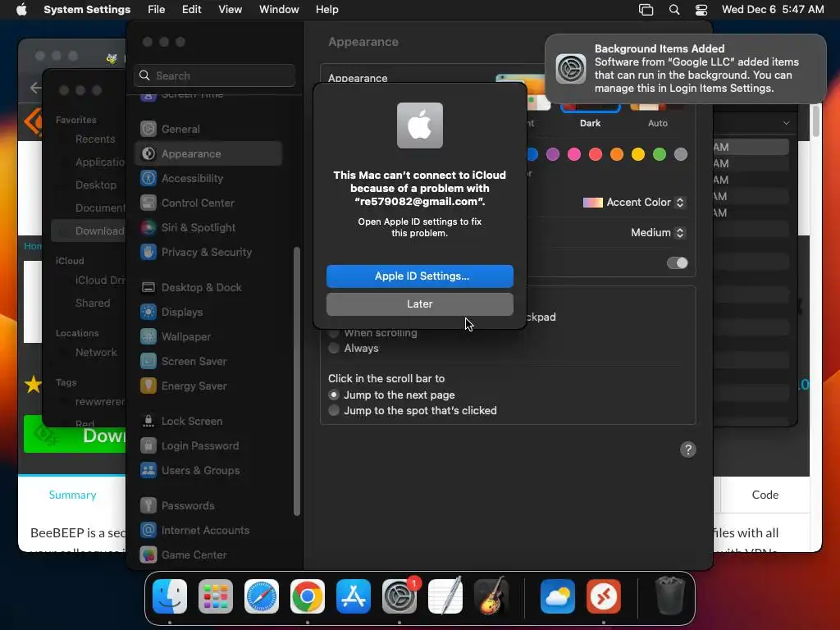840x630 pixels.
Task: Open the Window menu
Action: [x=279, y=10]
